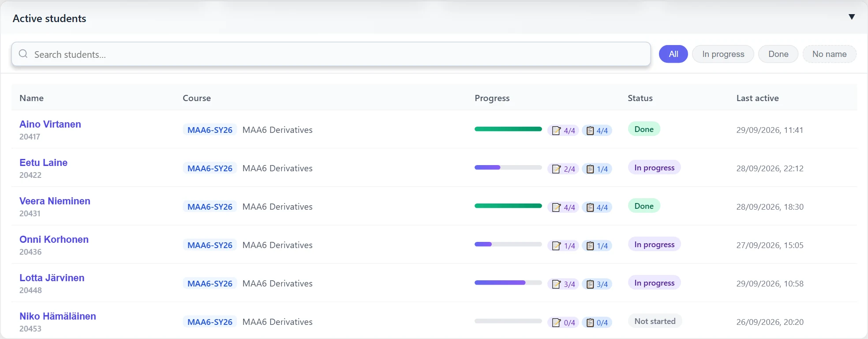The image size is (868, 339).
Task: Click Niko Hämäläinen's clipboard 0/4 icon
Action: tap(590, 323)
